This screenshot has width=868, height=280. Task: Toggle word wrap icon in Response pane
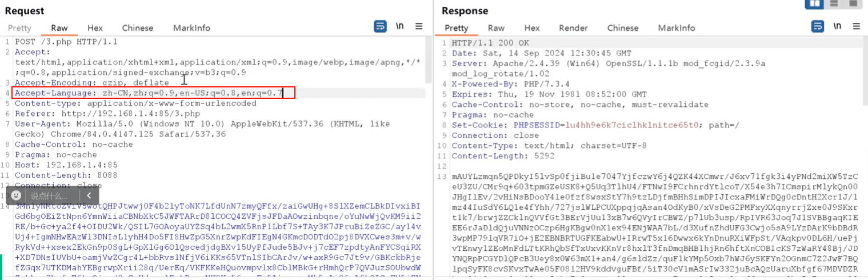pos(818,26)
